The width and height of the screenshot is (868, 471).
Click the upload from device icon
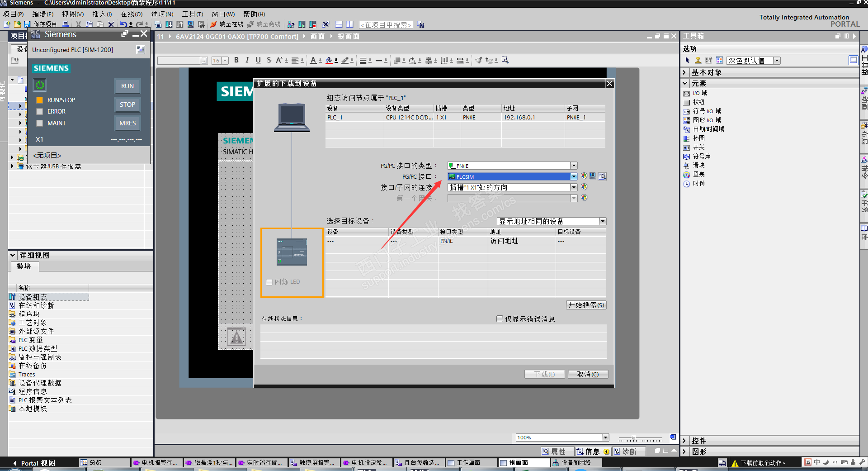180,24
